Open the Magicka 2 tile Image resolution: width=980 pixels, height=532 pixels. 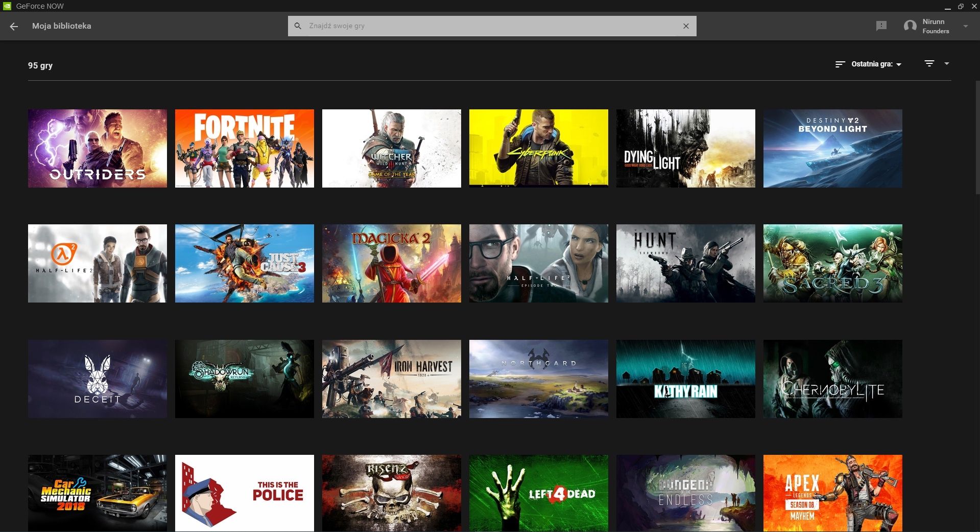[391, 263]
